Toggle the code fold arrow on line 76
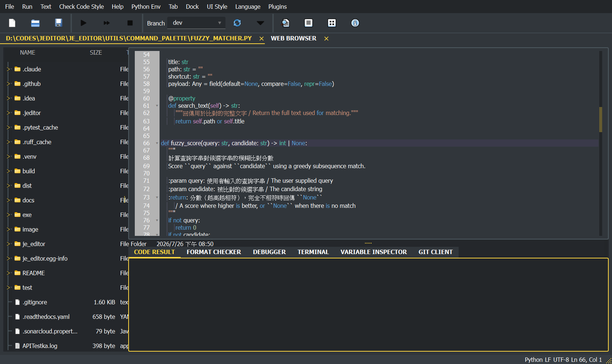The width and height of the screenshot is (612, 364). tap(157, 221)
